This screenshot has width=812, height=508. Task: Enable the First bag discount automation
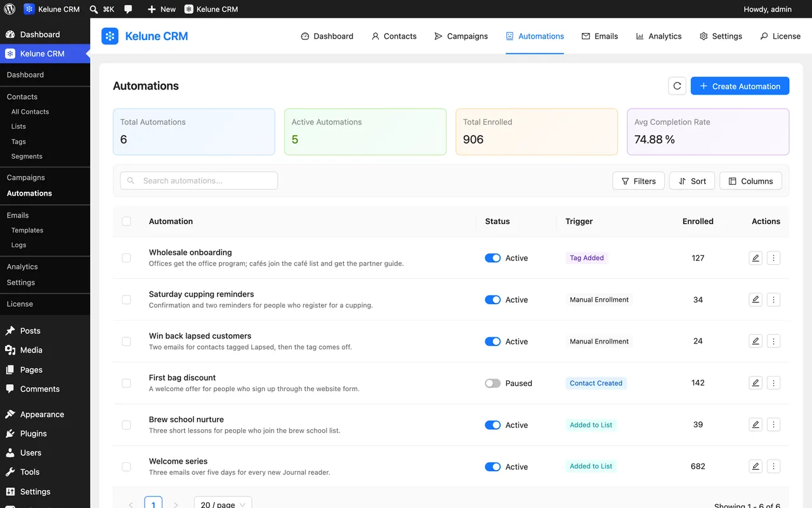pyautogui.click(x=493, y=383)
